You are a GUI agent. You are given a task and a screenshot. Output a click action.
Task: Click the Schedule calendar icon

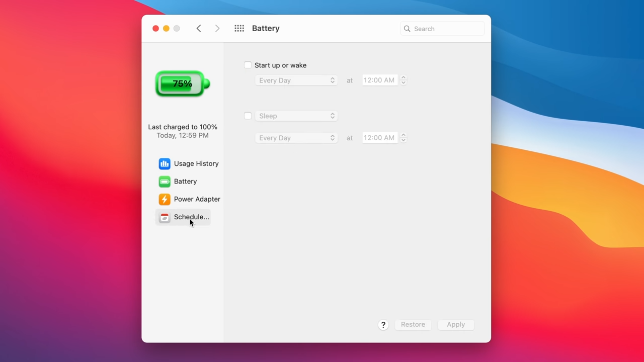click(165, 217)
